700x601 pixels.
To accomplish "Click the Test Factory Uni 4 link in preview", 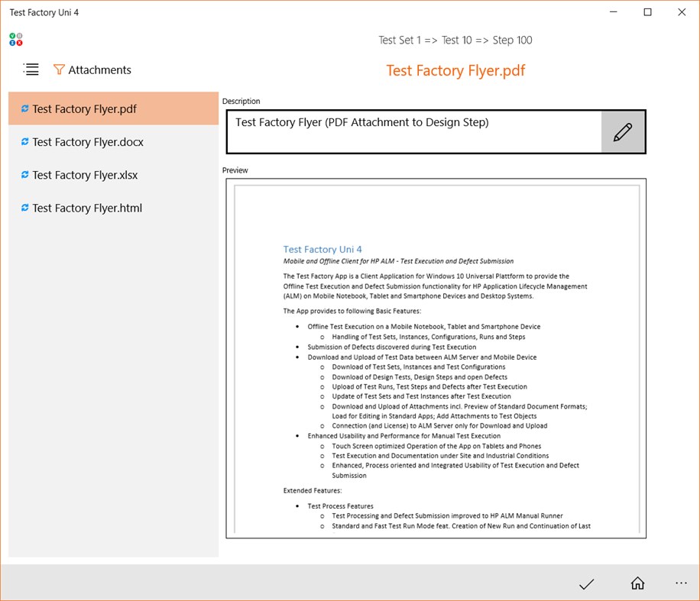I will pos(322,249).
